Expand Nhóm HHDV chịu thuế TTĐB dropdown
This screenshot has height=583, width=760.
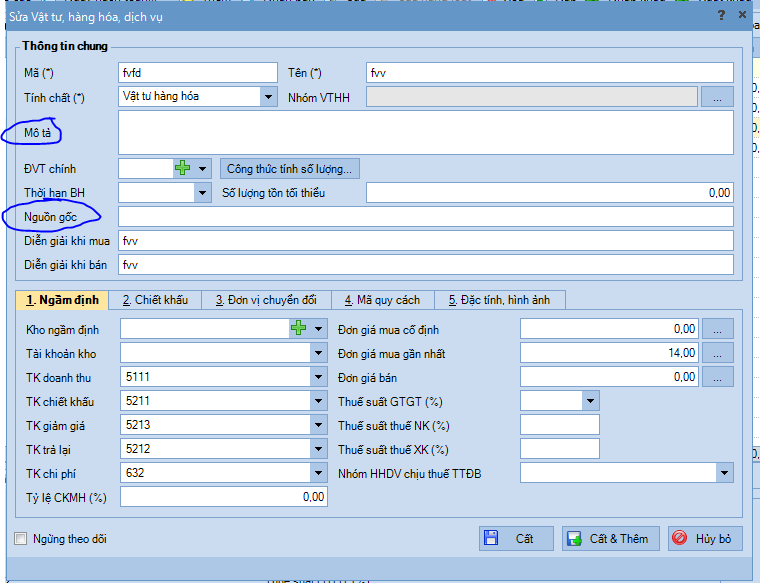(724, 473)
